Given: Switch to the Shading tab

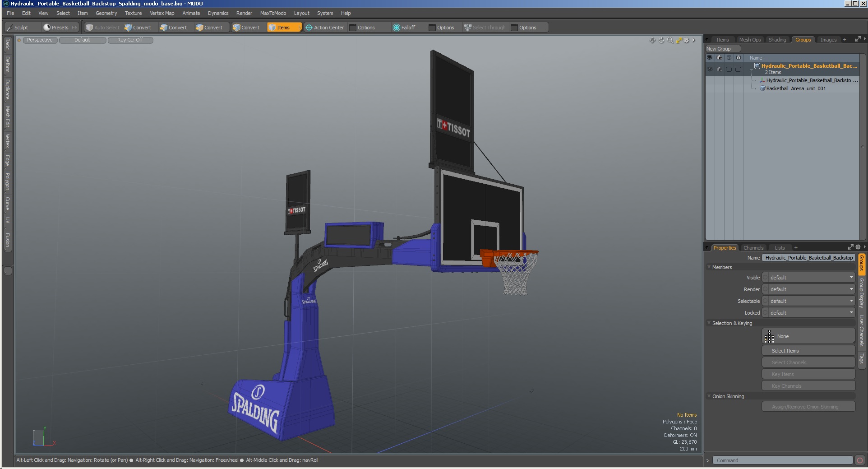Looking at the screenshot, I should click(x=777, y=40).
